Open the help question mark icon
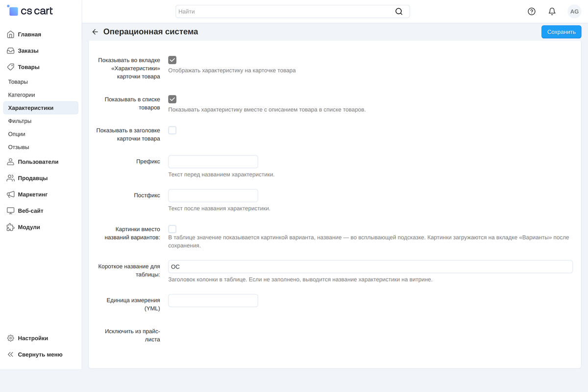The height and width of the screenshot is (392, 588). [532, 11]
